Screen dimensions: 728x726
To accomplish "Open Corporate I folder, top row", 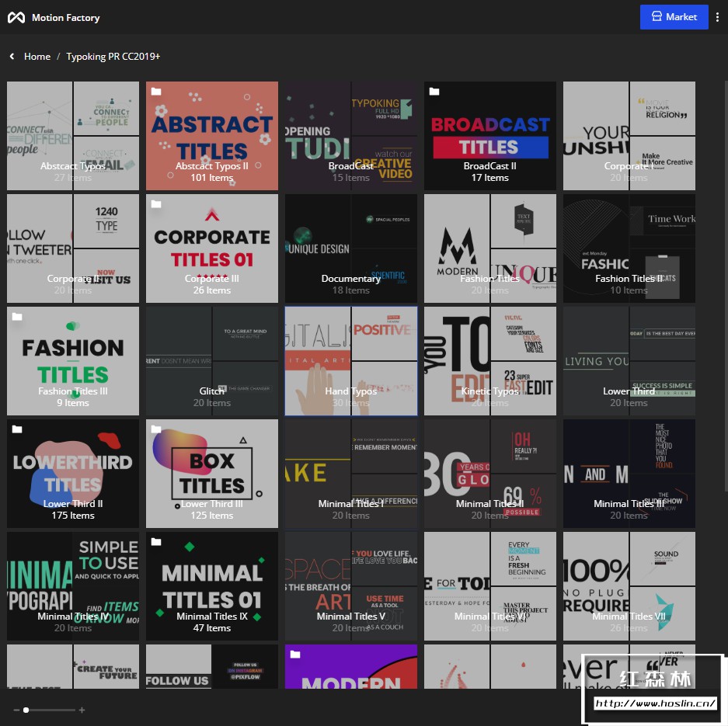I will pyautogui.click(x=629, y=136).
